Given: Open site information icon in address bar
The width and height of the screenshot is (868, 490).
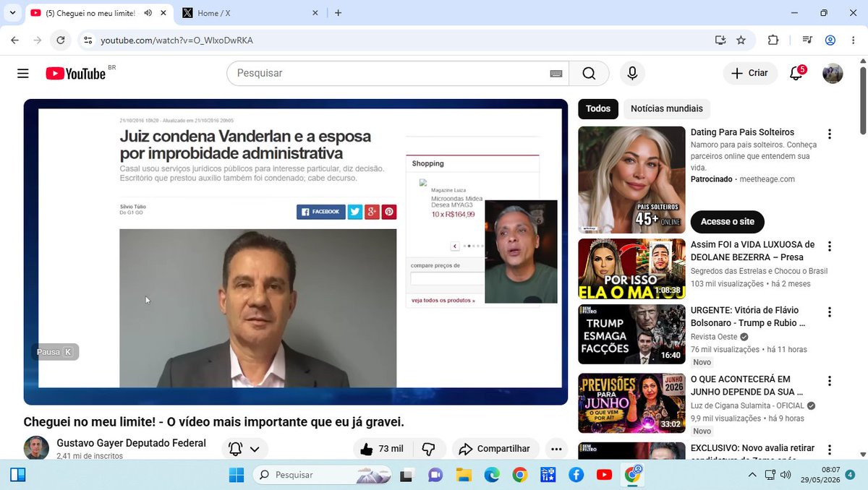Looking at the screenshot, I should coord(88,40).
